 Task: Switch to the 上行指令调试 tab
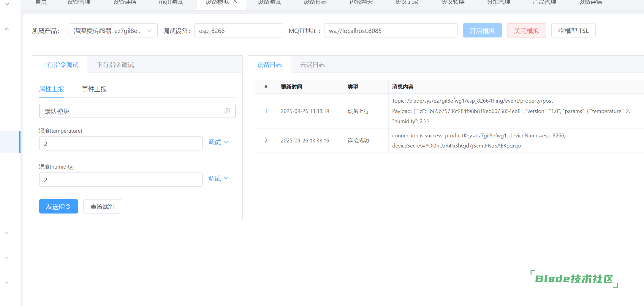click(60, 65)
